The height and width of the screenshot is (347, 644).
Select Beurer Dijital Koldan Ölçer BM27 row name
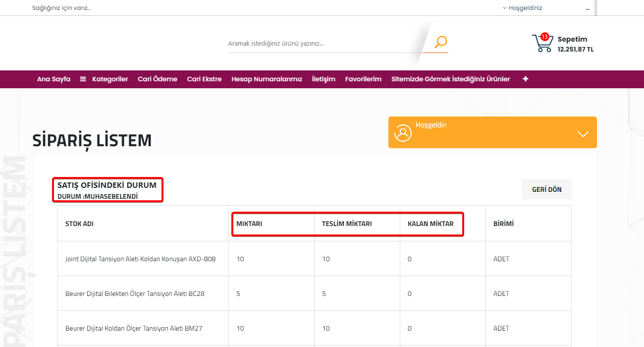click(134, 328)
